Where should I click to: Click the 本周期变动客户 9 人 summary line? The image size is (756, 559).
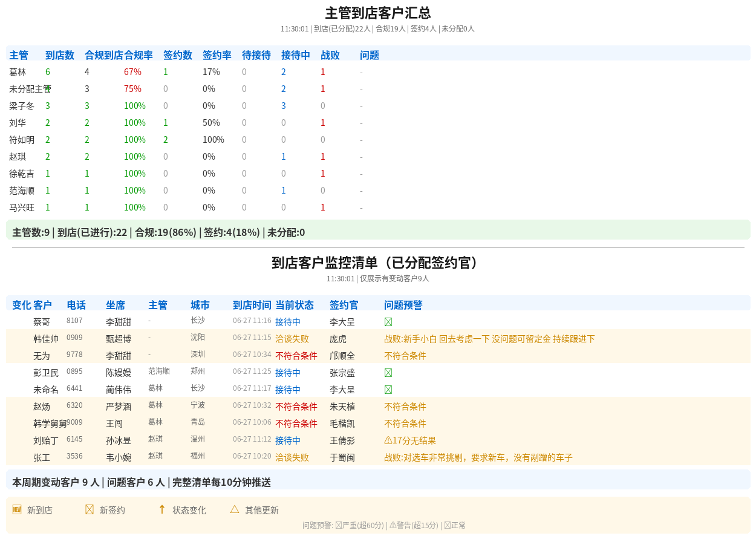142,482
